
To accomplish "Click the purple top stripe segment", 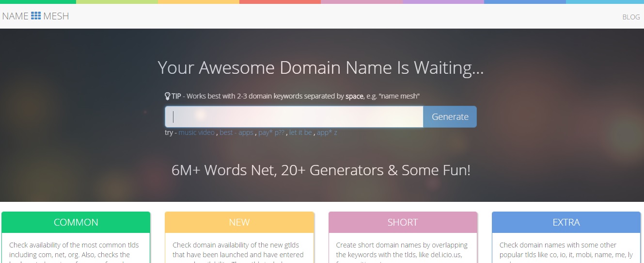I will coord(443,2).
